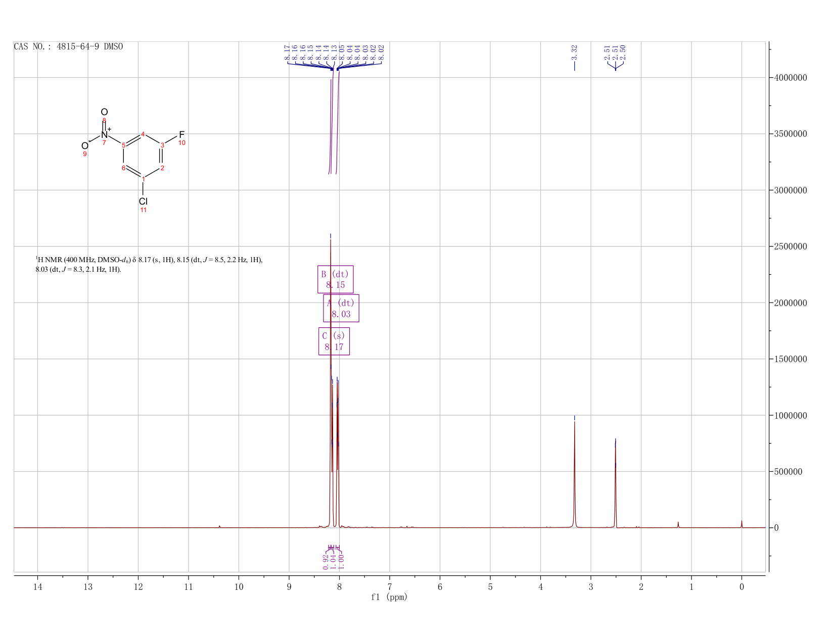Click y-axis value 2000000
Viewport: 834px width, 644px height.
pyautogui.click(x=790, y=303)
